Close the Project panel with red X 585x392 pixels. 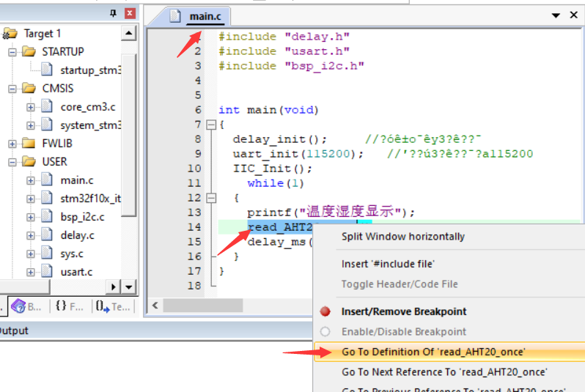click(130, 13)
